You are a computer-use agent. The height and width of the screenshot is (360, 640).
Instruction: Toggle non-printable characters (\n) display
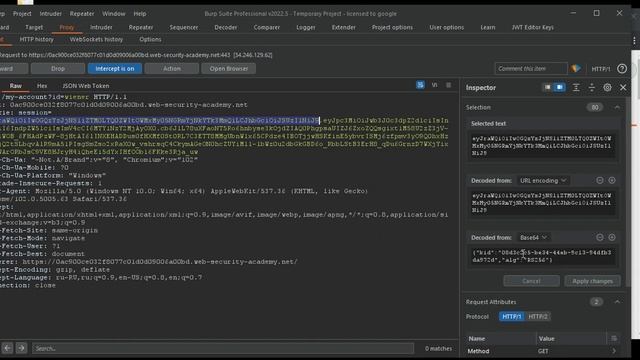[435, 85]
